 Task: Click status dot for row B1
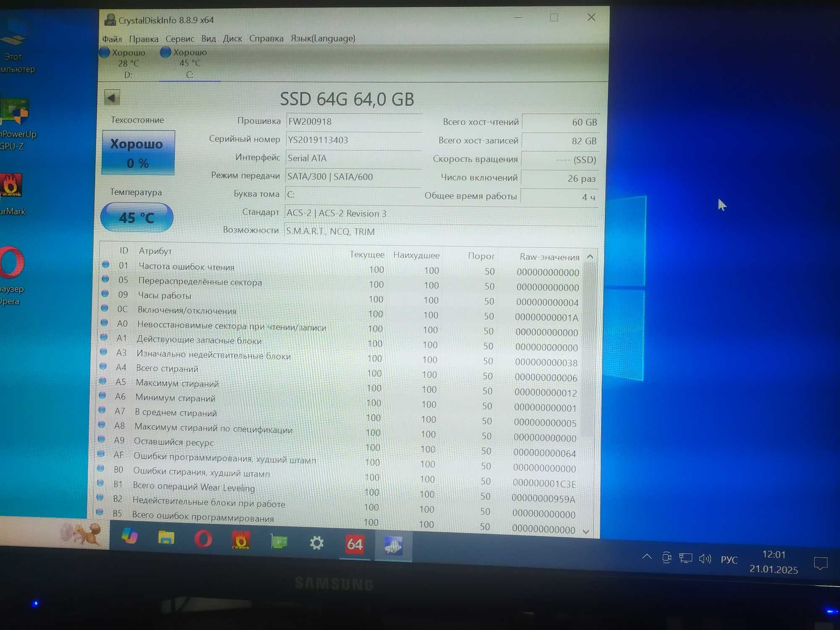(x=100, y=483)
